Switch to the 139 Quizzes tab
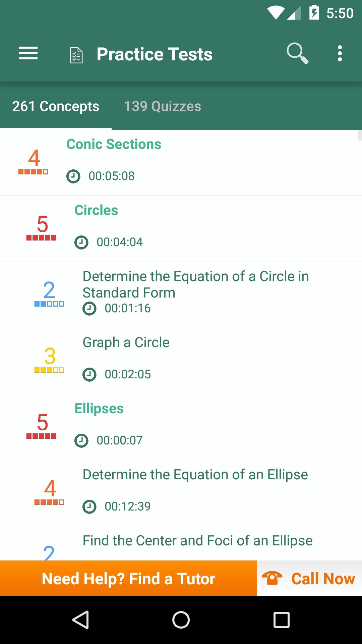Viewport: 362px width, 644px height. click(163, 106)
